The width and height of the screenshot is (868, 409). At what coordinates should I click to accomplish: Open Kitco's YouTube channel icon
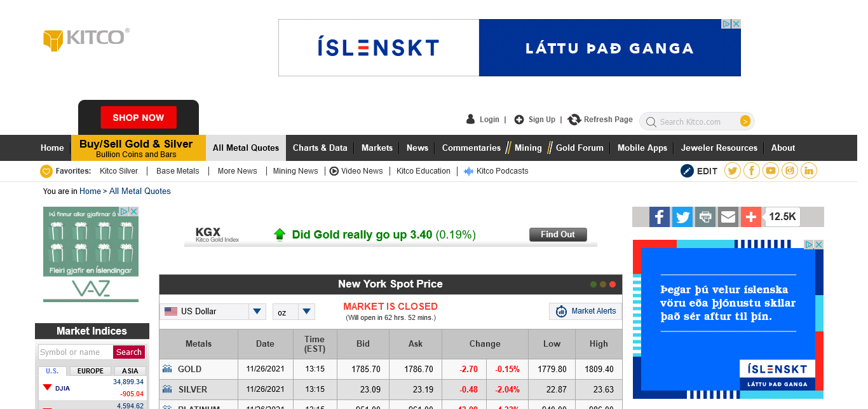point(771,170)
